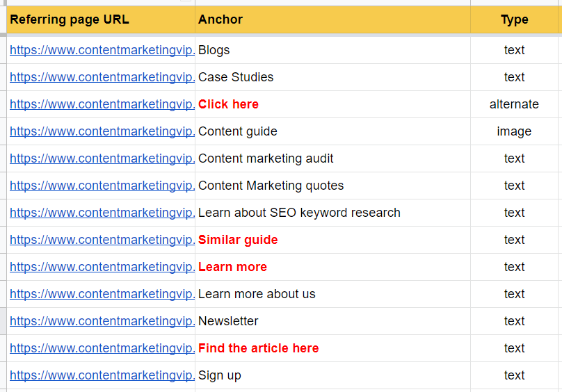Select the red Learn more anchor cell
Viewport: 562px width, 392px height.
pos(332,267)
